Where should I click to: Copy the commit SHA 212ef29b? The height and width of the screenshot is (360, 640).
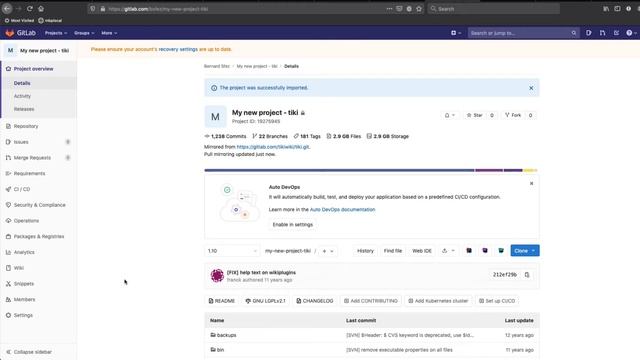coord(527,275)
